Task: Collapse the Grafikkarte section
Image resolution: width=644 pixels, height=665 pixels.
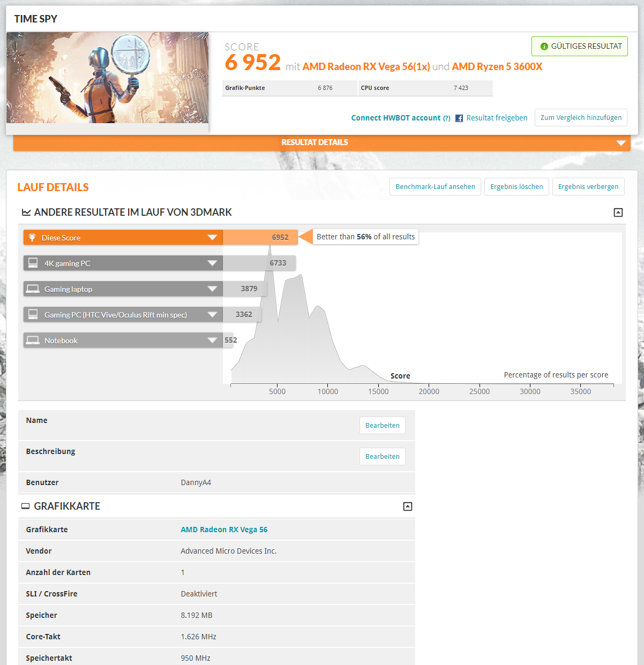Action: tap(408, 506)
